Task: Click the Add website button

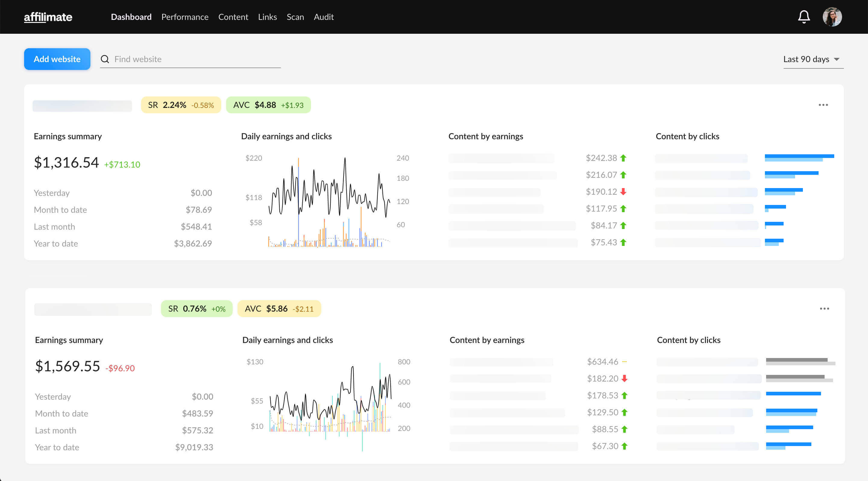Action: [x=58, y=59]
